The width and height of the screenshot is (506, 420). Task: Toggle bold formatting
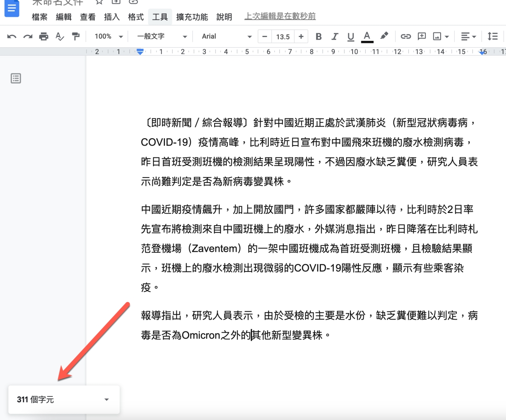tap(319, 37)
